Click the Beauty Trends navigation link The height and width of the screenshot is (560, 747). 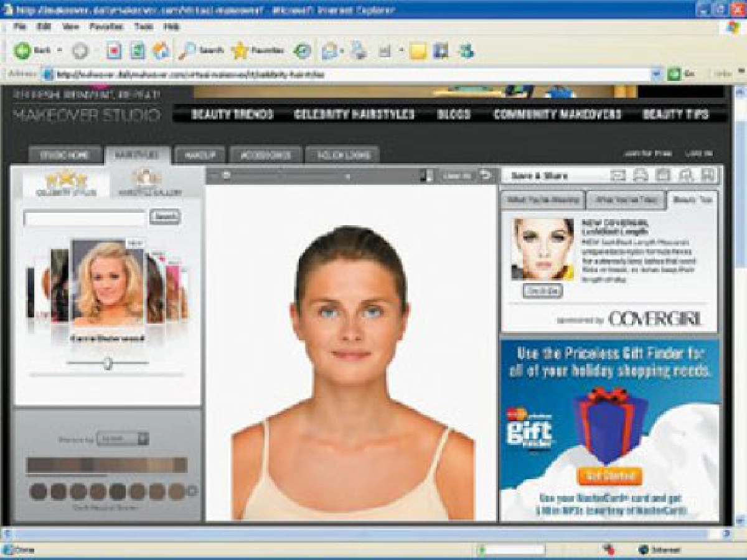232,114
